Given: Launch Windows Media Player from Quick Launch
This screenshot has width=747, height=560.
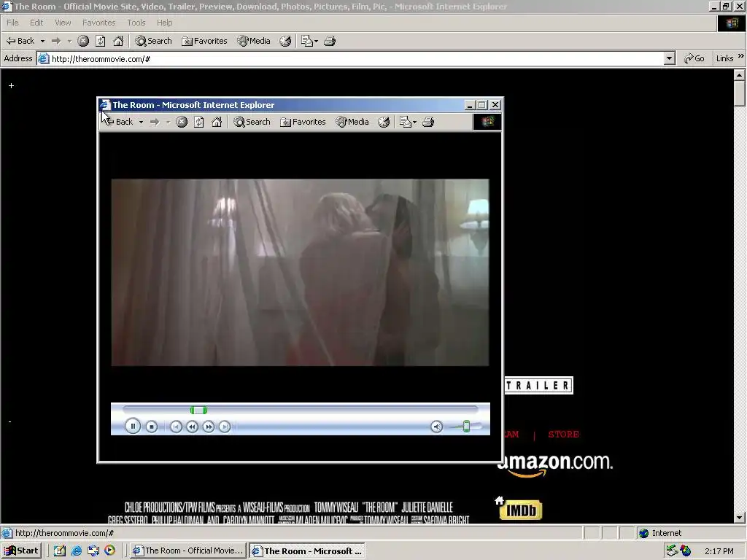Looking at the screenshot, I should point(109,551).
